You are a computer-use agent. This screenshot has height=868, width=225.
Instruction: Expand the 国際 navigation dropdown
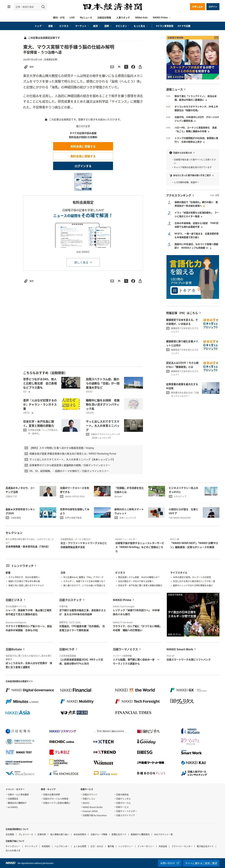point(108,26)
